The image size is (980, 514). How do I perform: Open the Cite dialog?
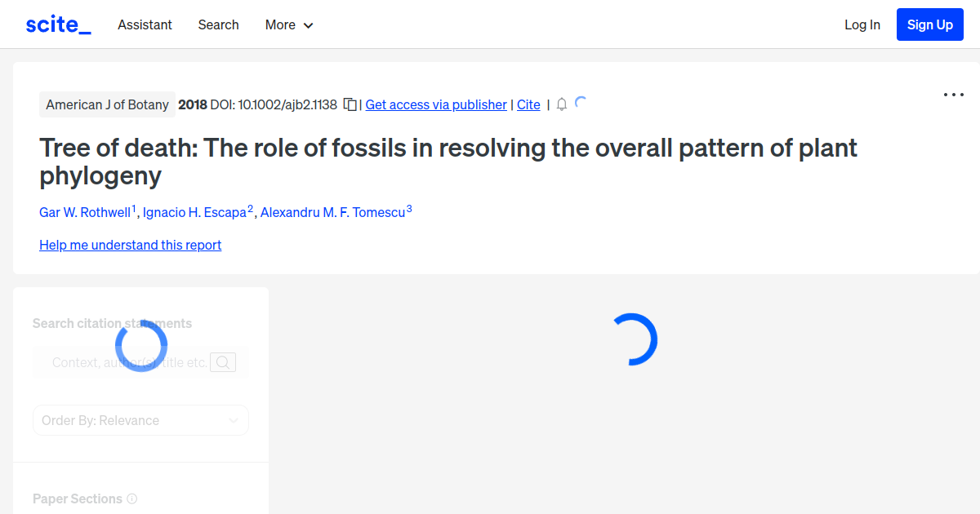point(528,104)
